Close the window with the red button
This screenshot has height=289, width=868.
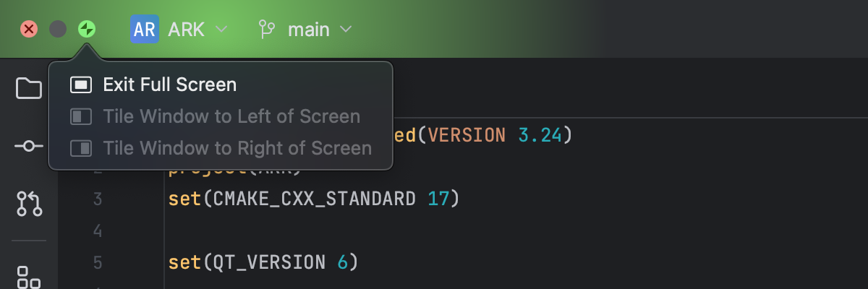[x=29, y=29]
